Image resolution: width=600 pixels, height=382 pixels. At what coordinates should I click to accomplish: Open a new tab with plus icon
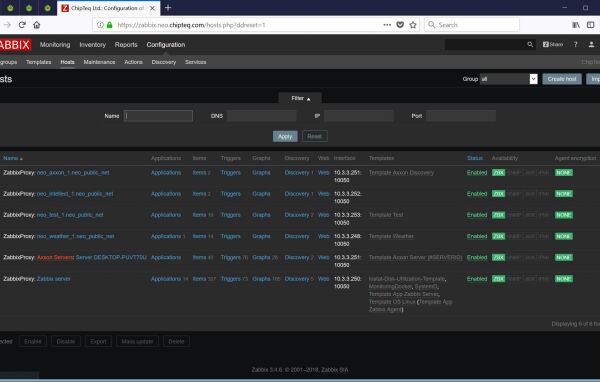click(x=168, y=8)
